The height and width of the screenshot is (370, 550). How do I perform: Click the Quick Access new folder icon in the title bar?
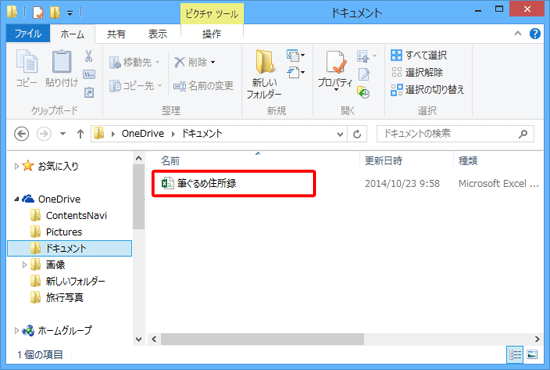pos(55,13)
